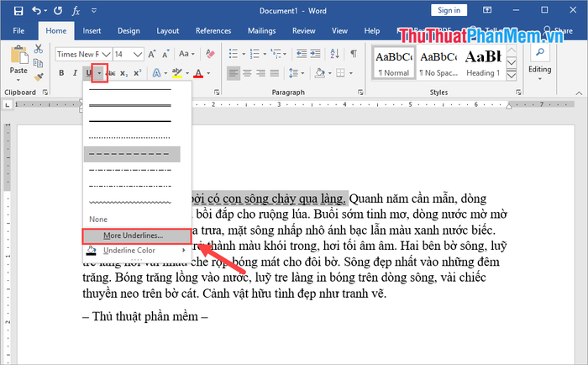
Task: Open the Borders dropdown arrow
Action: click(351, 73)
